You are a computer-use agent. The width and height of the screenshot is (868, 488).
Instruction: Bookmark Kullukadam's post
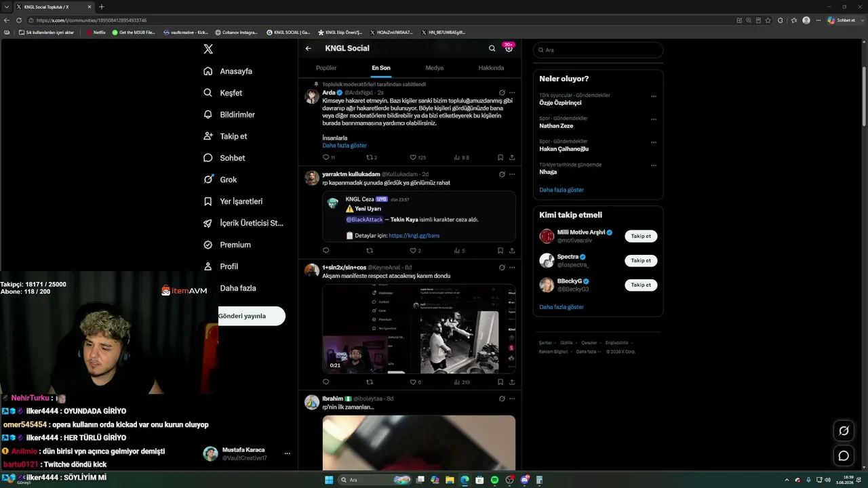500,251
